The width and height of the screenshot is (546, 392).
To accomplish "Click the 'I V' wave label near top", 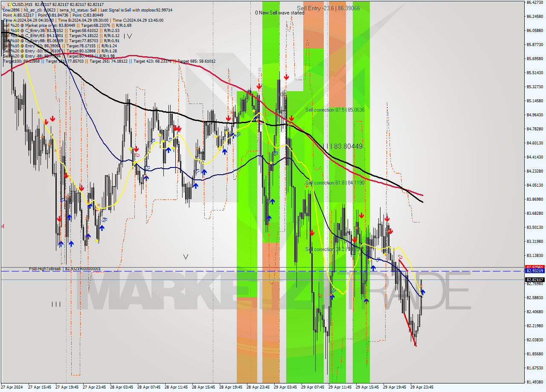I will pos(128,37).
